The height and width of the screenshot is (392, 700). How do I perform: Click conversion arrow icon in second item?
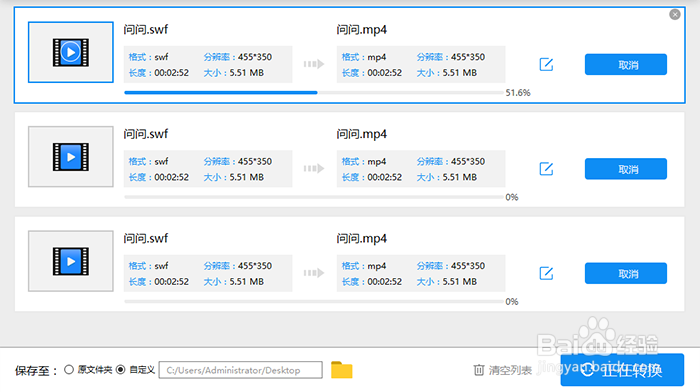coord(314,169)
